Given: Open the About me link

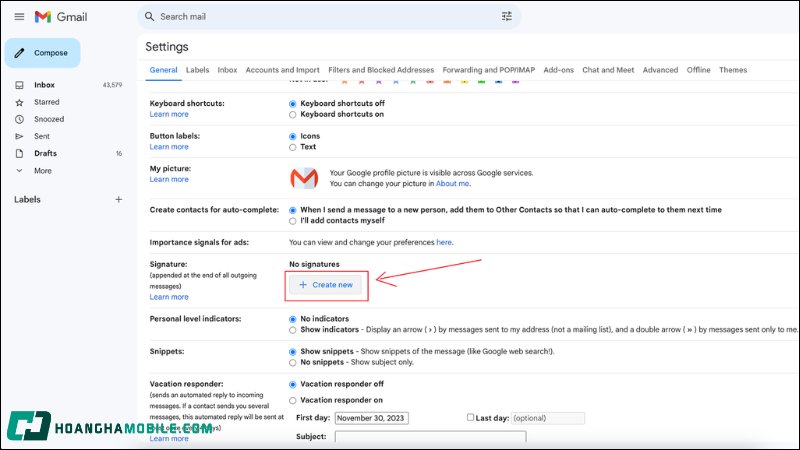Looking at the screenshot, I should coord(452,184).
